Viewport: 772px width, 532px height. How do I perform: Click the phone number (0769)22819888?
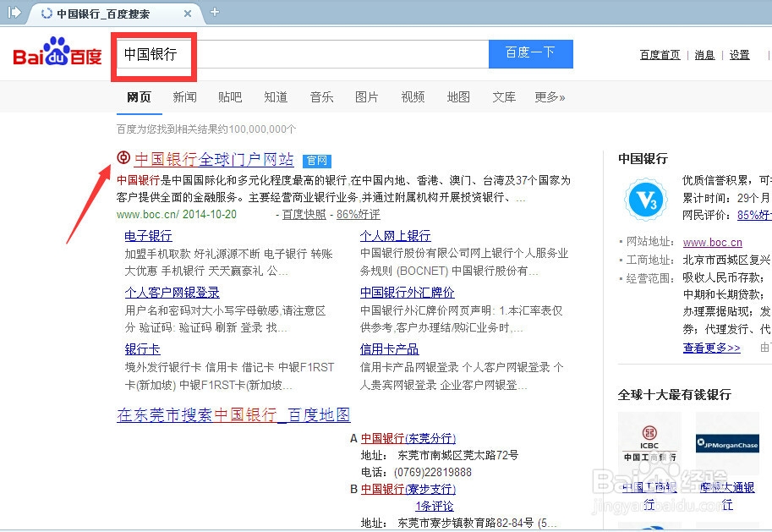pyautogui.click(x=433, y=473)
